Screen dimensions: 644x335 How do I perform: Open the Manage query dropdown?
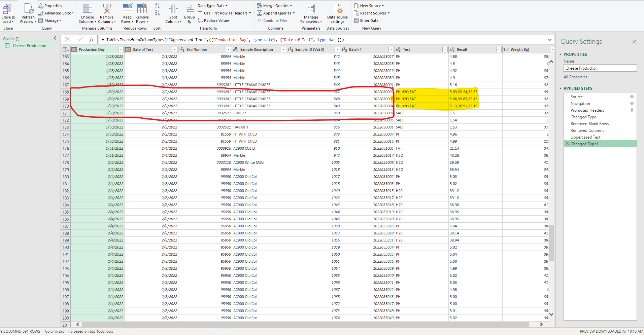[50, 21]
